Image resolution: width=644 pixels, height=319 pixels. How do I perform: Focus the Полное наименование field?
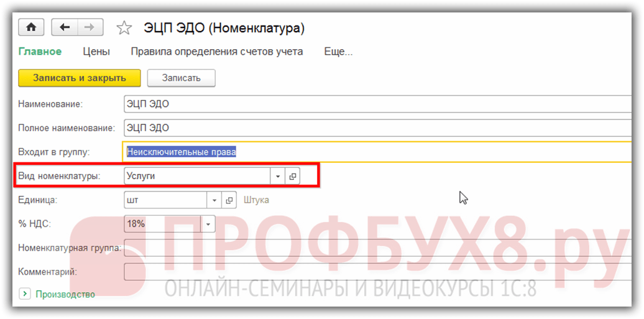373,128
